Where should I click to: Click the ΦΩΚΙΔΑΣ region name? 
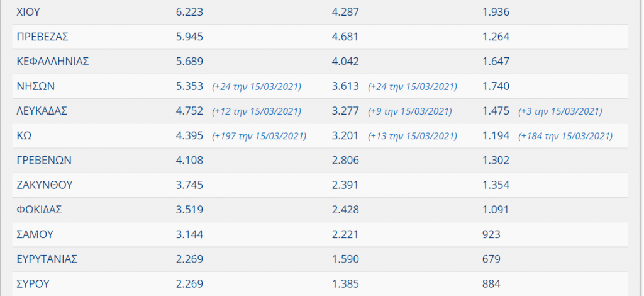39,210
